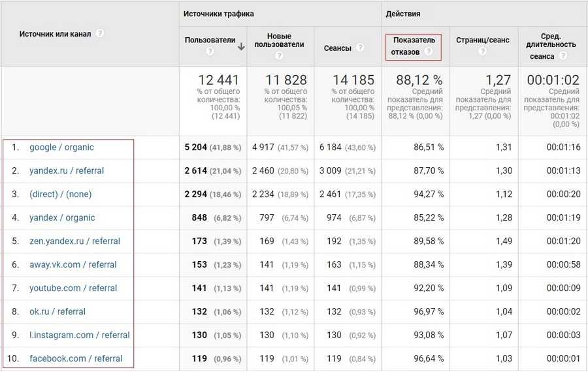Click help icon under Страниц/сеанс header
Screen dimensions: 588x372
click(x=483, y=52)
